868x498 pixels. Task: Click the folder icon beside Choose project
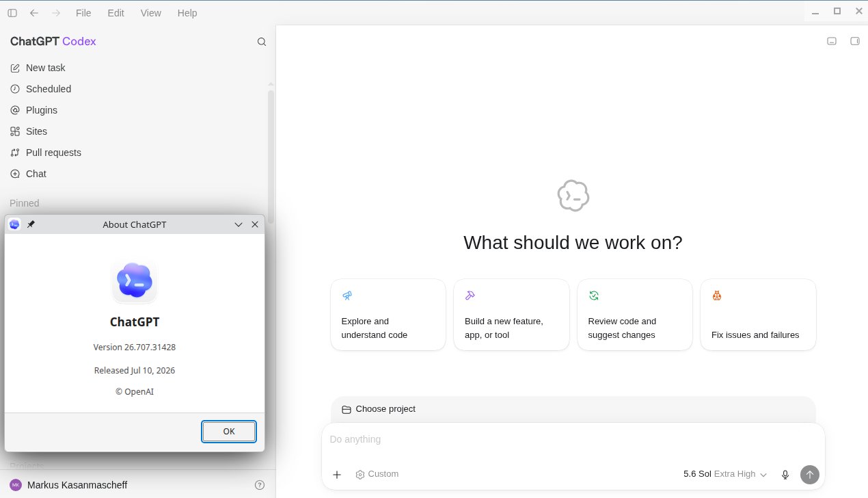point(347,410)
